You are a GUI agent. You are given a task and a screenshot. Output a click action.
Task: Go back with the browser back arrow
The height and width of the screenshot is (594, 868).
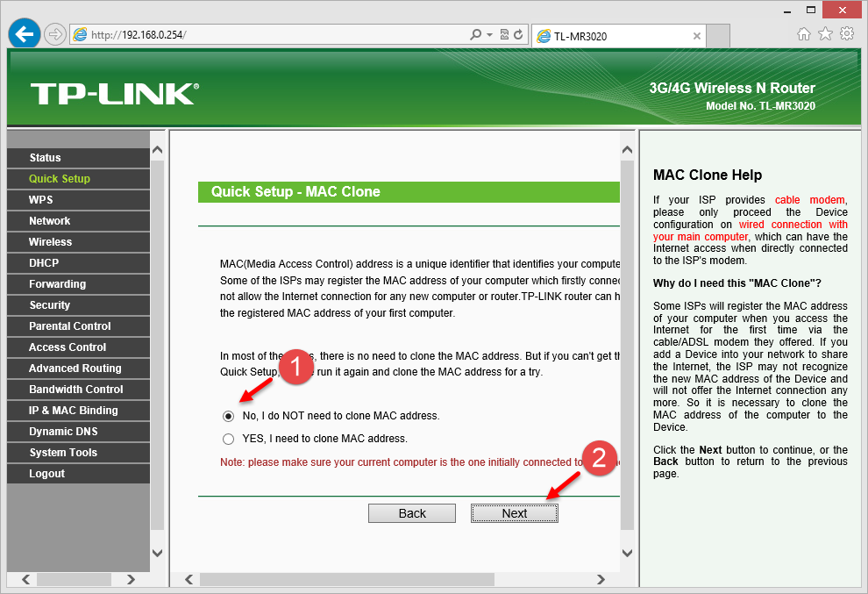25,34
